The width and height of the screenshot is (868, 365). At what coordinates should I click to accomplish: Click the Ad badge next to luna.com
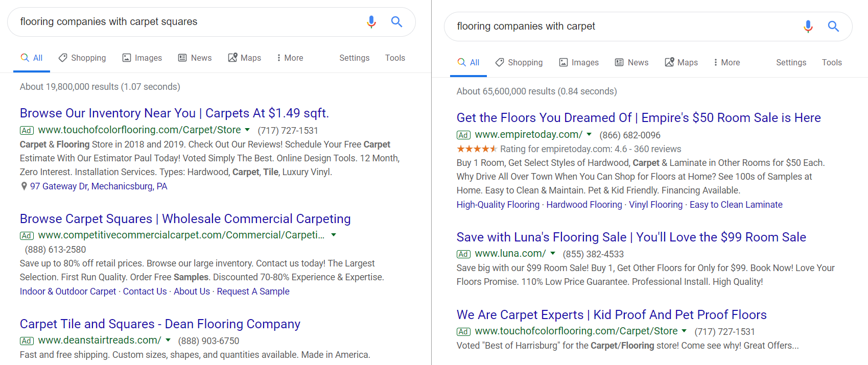pos(464,254)
